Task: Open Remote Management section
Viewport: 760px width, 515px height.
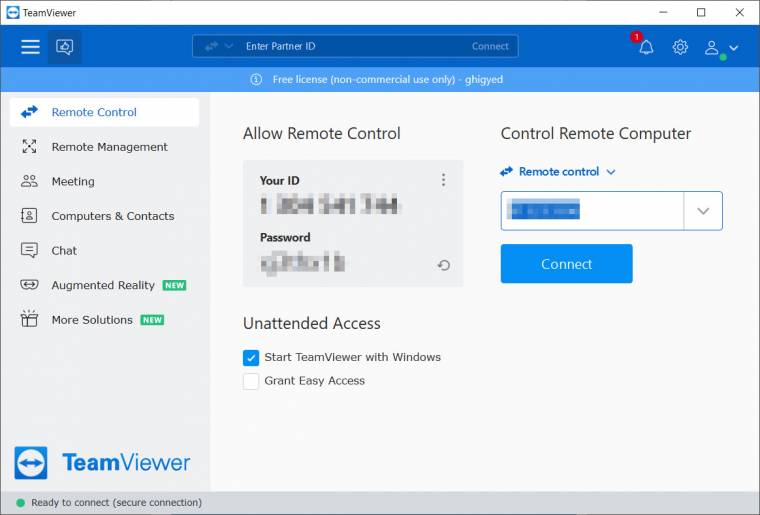Action: (x=104, y=147)
